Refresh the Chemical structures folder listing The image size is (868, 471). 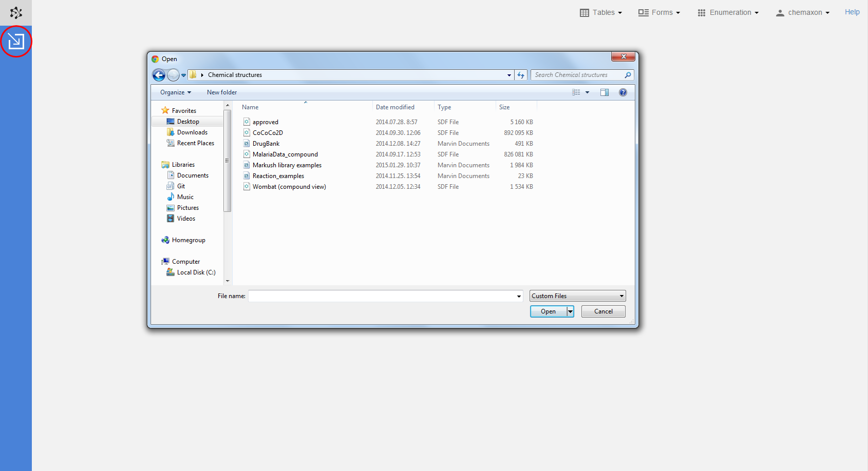coord(521,75)
